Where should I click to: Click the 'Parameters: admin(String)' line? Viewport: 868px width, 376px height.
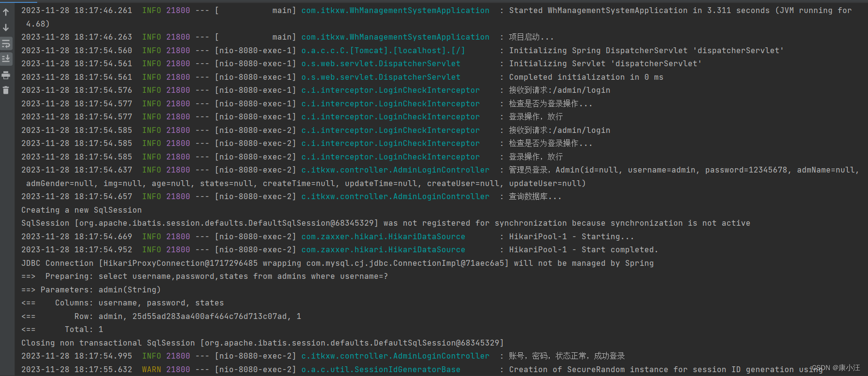pos(91,289)
